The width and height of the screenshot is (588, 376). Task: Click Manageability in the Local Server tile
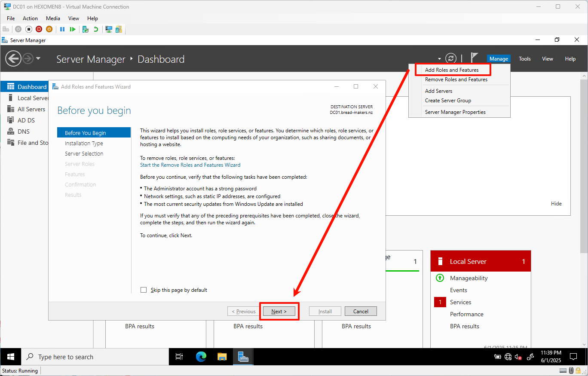[x=469, y=278]
